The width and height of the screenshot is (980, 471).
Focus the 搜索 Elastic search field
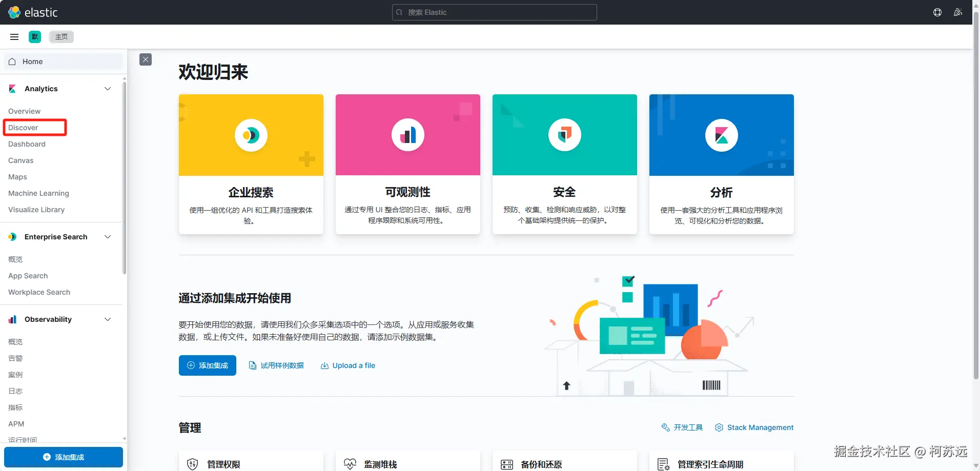coord(495,12)
